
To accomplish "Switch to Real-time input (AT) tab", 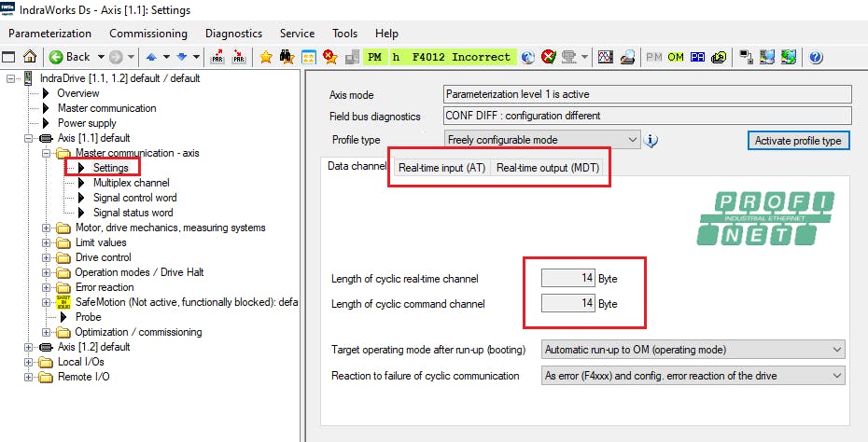I will [x=441, y=168].
